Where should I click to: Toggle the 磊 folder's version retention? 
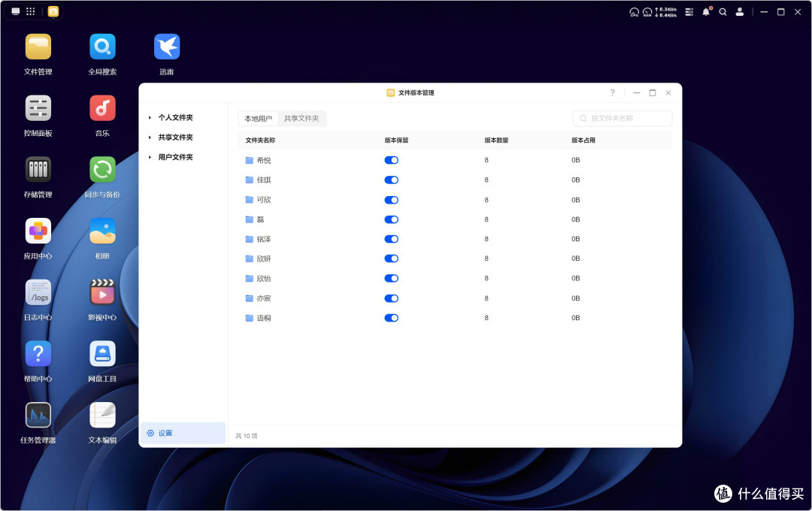coord(392,219)
